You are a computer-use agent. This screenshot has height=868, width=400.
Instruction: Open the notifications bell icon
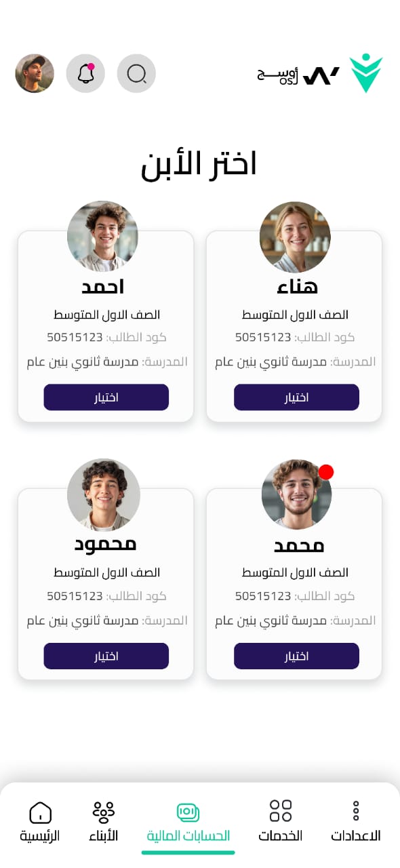[85, 73]
